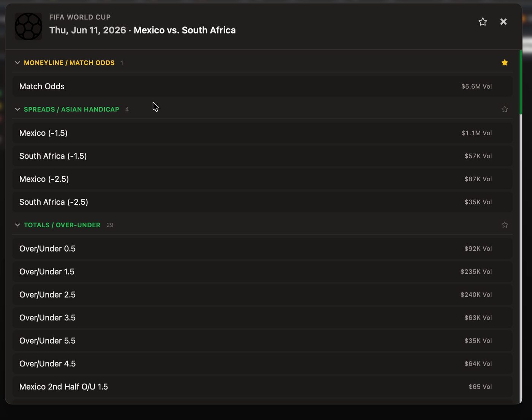Select the Over/Under 3.5 row
Image resolution: width=532 pixels, height=420 pixels.
point(263,318)
